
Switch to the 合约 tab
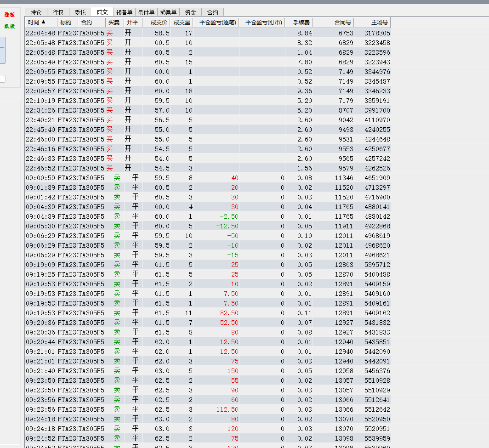tap(212, 12)
